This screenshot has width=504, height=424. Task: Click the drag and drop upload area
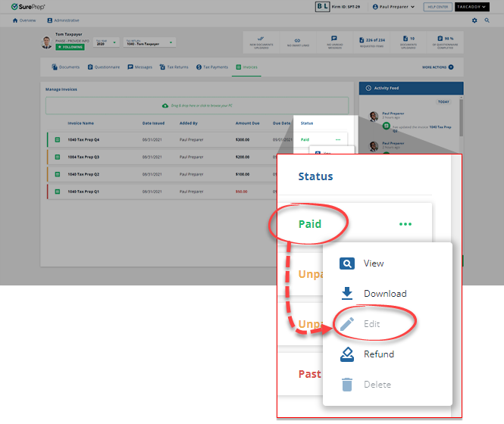[197, 106]
